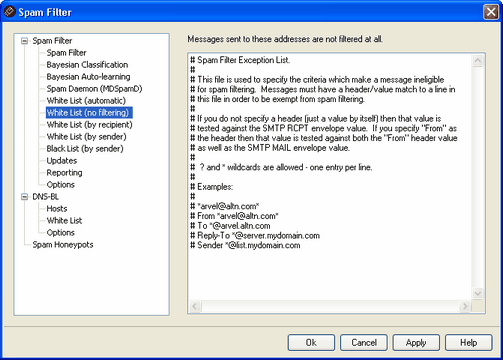This screenshot has height=360, width=503.
Task: Select the DNS-BL tree entry
Action: coord(45,197)
